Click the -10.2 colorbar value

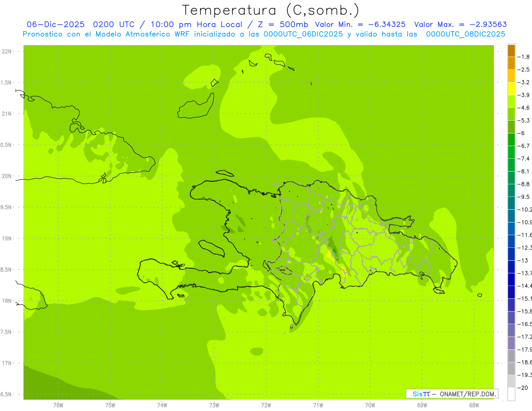525,210
